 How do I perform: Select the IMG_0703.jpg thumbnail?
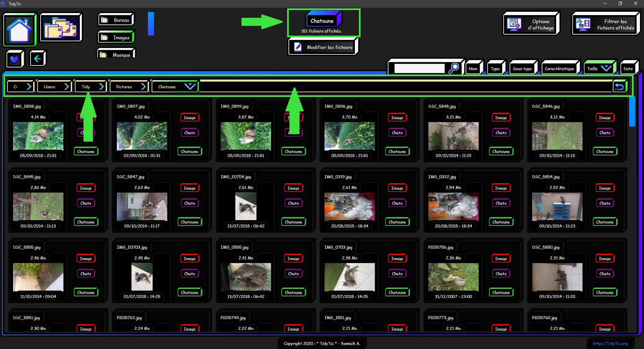350,277
